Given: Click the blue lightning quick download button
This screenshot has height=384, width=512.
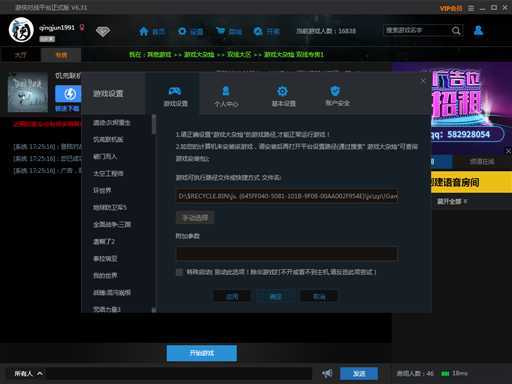Looking at the screenshot, I should coord(68,94).
